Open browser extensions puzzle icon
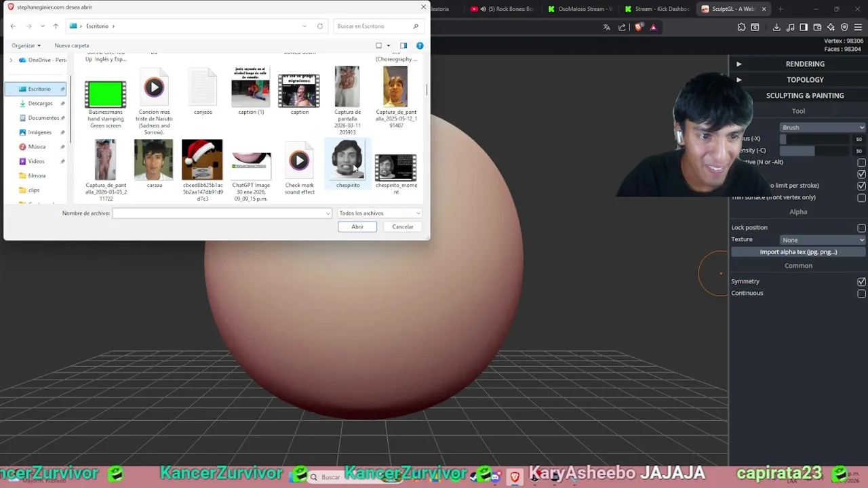Image resolution: width=868 pixels, height=488 pixels. (x=741, y=27)
